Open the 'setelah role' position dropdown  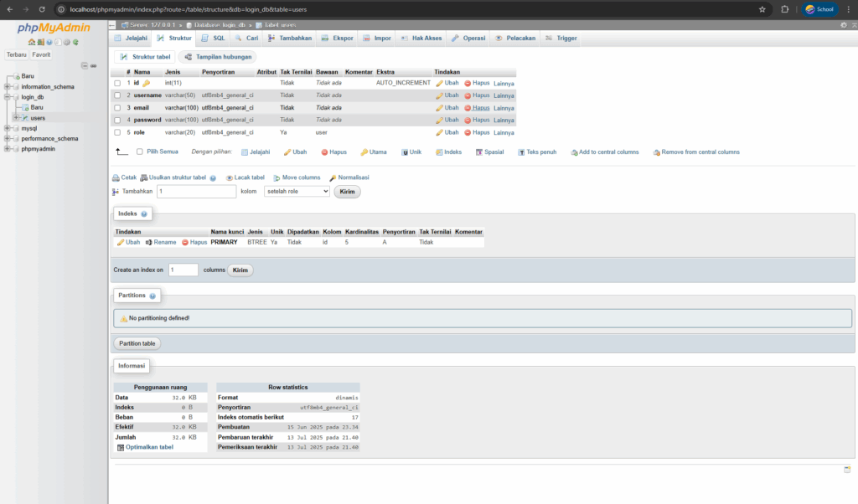coord(297,192)
